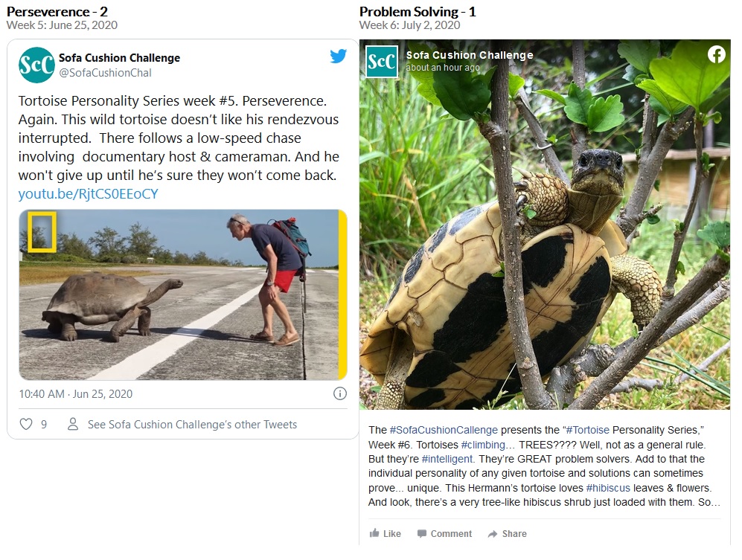Open the youtu.be/RjtCS0EEoCY link
Image resolution: width=742 pixels, height=560 pixels.
tap(88, 194)
